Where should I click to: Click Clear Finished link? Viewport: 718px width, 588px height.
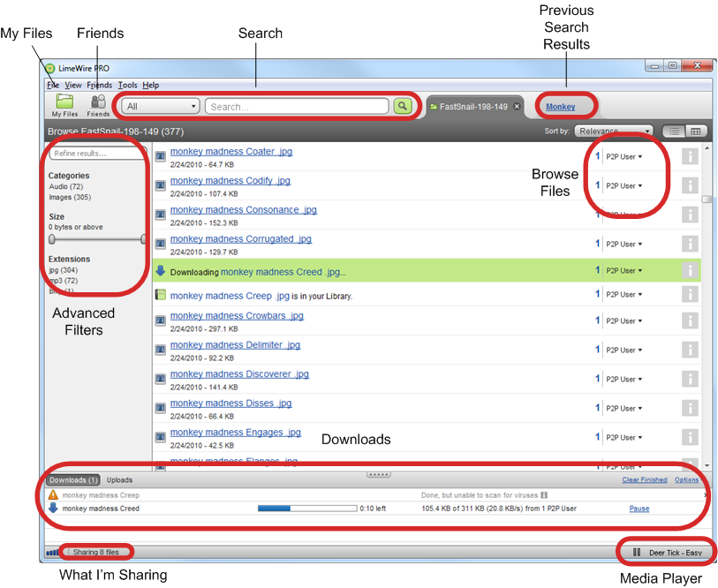645,479
